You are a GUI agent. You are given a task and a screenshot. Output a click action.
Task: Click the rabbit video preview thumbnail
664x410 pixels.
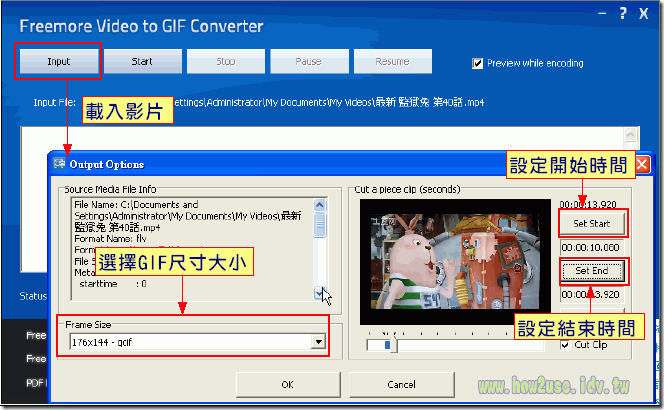point(455,261)
